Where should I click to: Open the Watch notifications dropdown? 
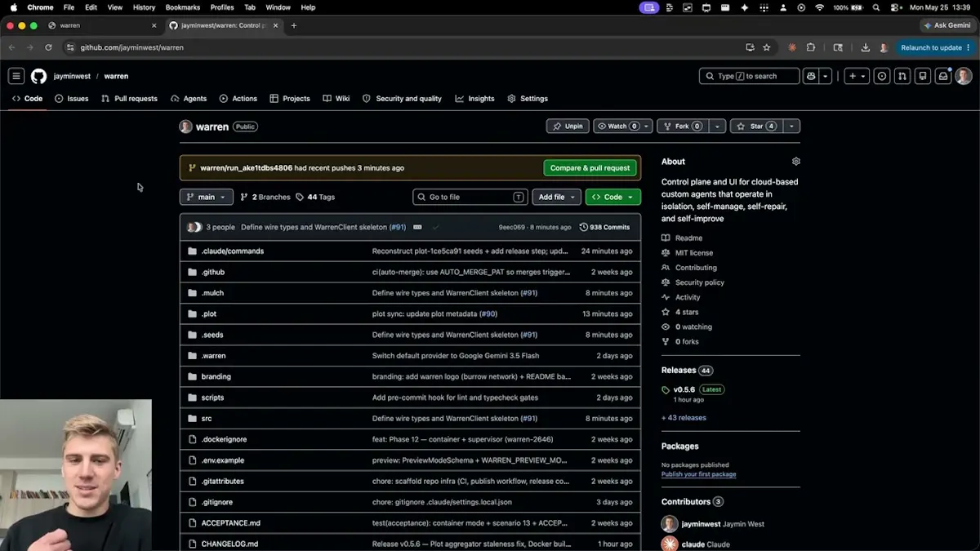pyautogui.click(x=623, y=127)
